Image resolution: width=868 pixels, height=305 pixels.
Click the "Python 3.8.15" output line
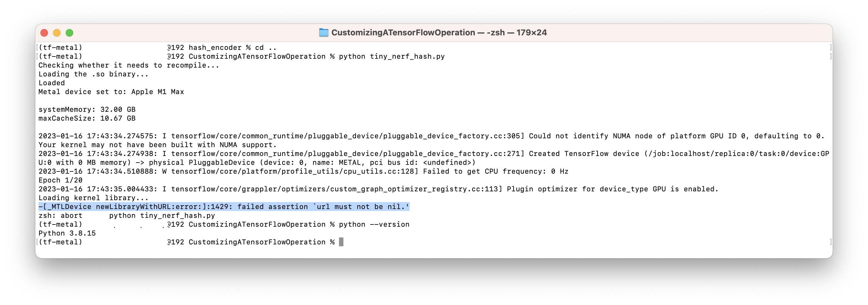[x=67, y=233]
